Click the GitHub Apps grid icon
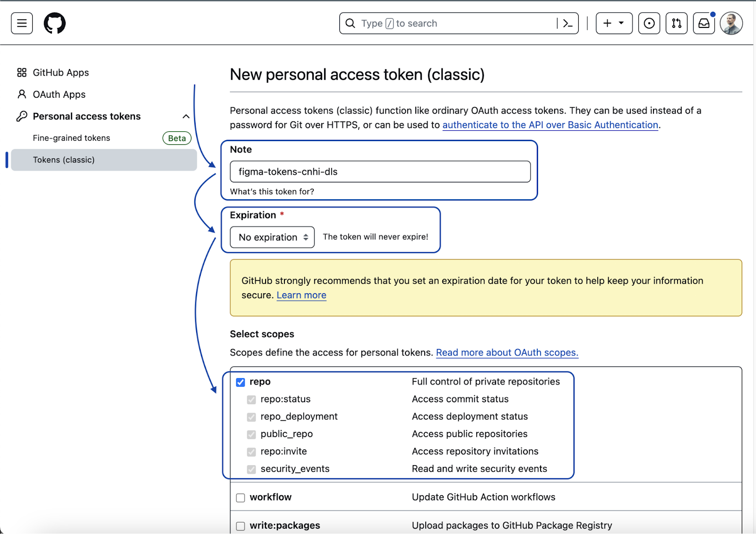This screenshot has width=756, height=534. (x=22, y=73)
